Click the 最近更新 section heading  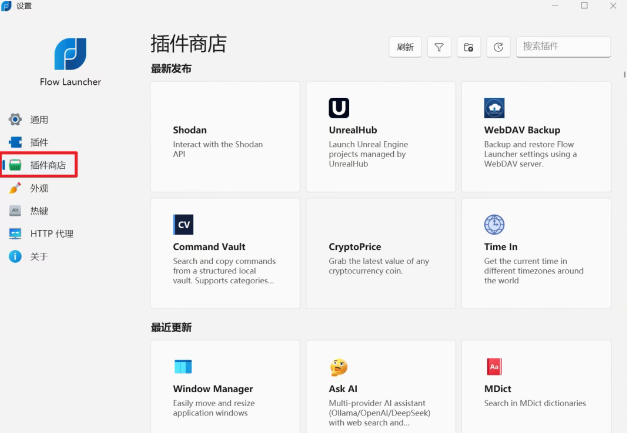pyautogui.click(x=171, y=327)
